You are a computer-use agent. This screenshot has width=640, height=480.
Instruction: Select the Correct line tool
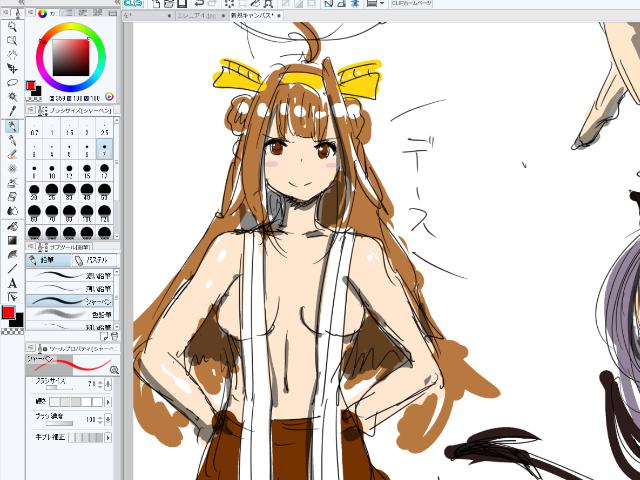coord(12,296)
